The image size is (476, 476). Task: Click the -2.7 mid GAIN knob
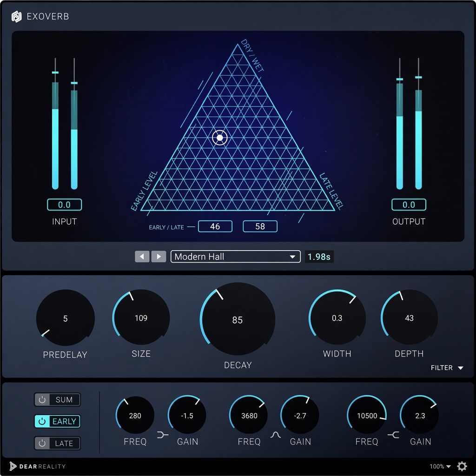(x=300, y=415)
